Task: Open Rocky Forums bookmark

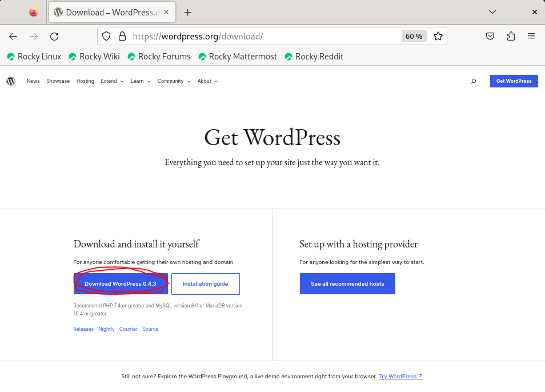Action: pos(159,57)
